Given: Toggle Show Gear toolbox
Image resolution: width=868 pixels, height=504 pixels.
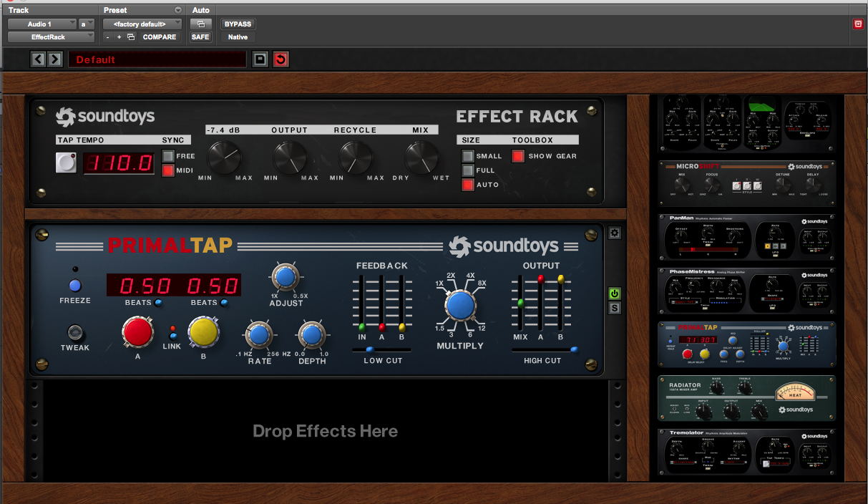Looking at the screenshot, I should tap(518, 156).
